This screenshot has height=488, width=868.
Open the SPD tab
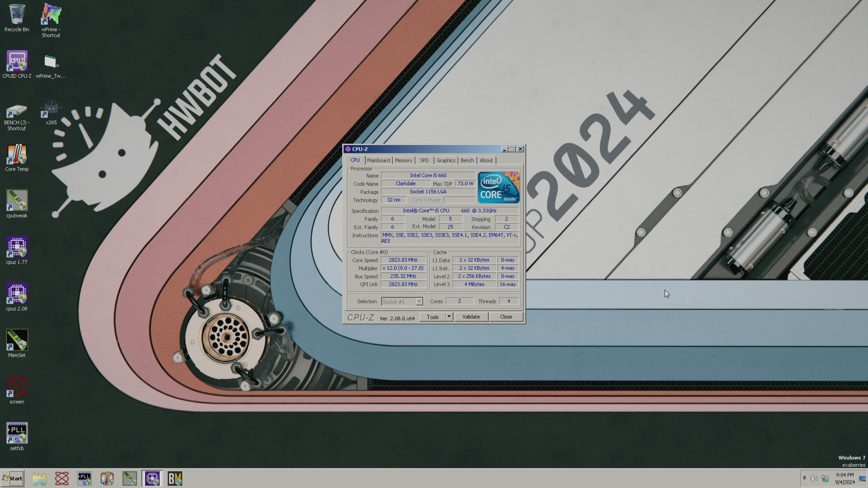(x=425, y=160)
